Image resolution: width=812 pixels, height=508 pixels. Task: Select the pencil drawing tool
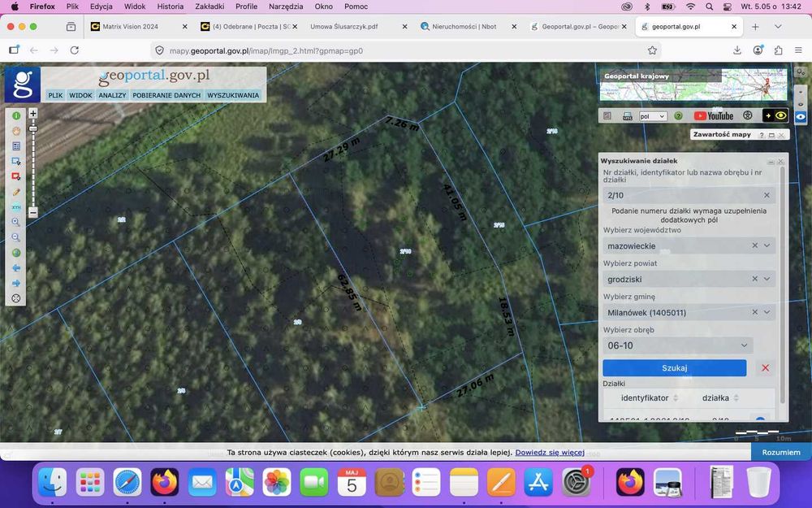[16, 192]
